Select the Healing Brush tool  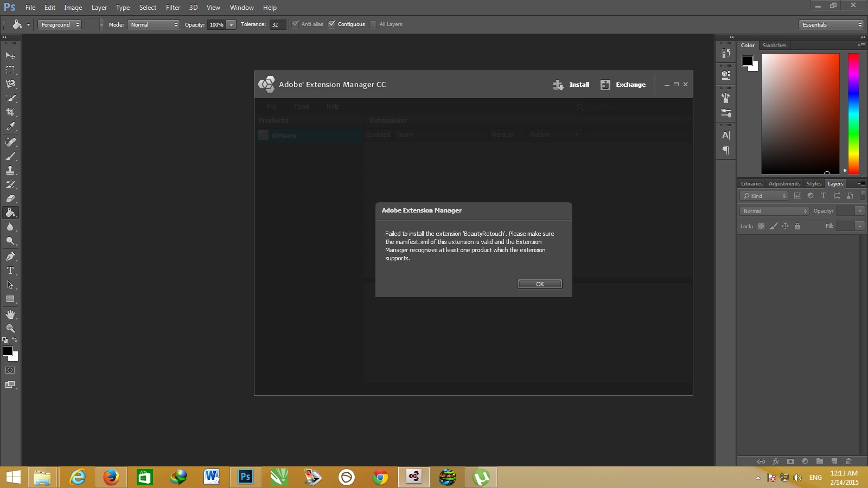tap(10, 142)
